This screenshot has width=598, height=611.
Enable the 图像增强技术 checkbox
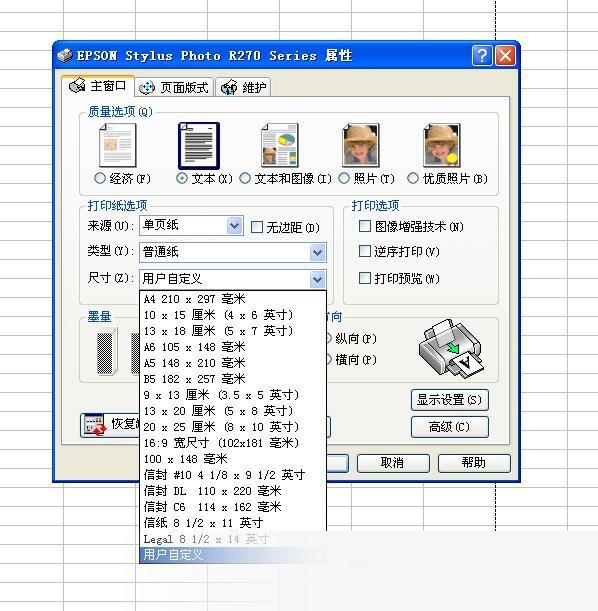click(x=365, y=226)
